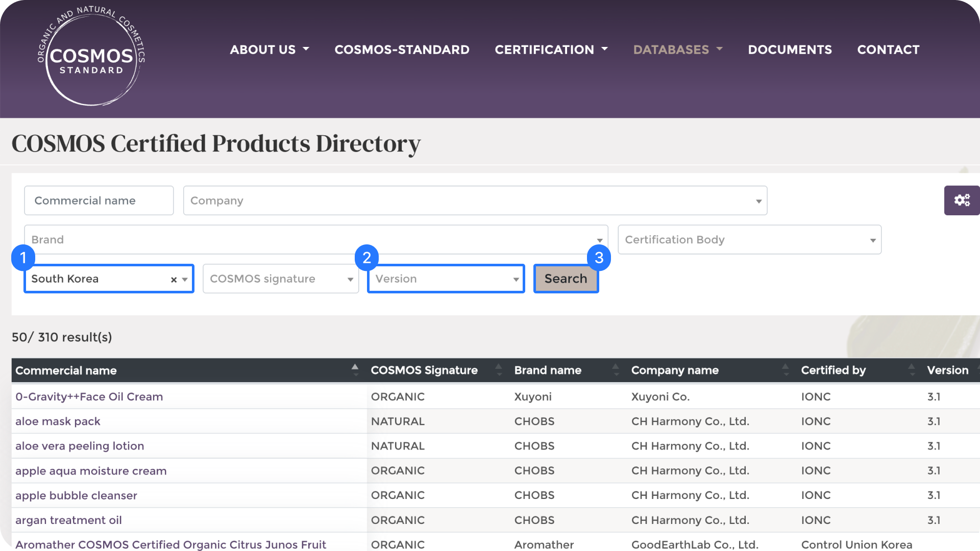Focus the Commercial name input field

pos(99,201)
